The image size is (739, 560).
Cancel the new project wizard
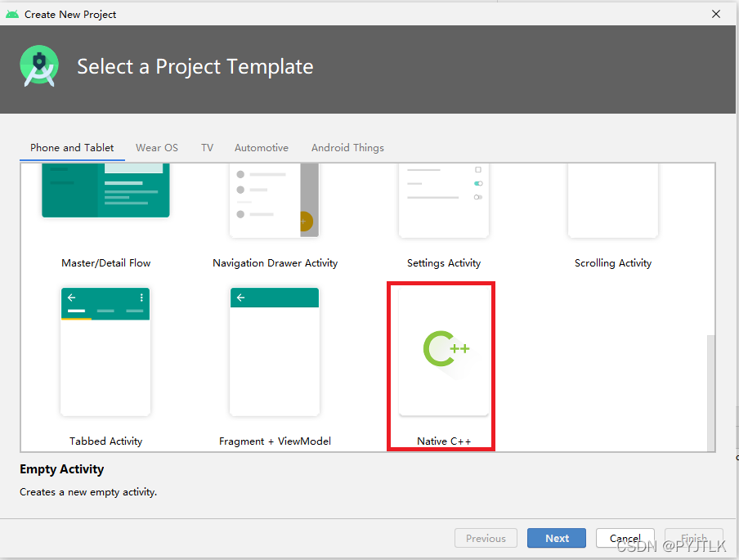coord(625,538)
